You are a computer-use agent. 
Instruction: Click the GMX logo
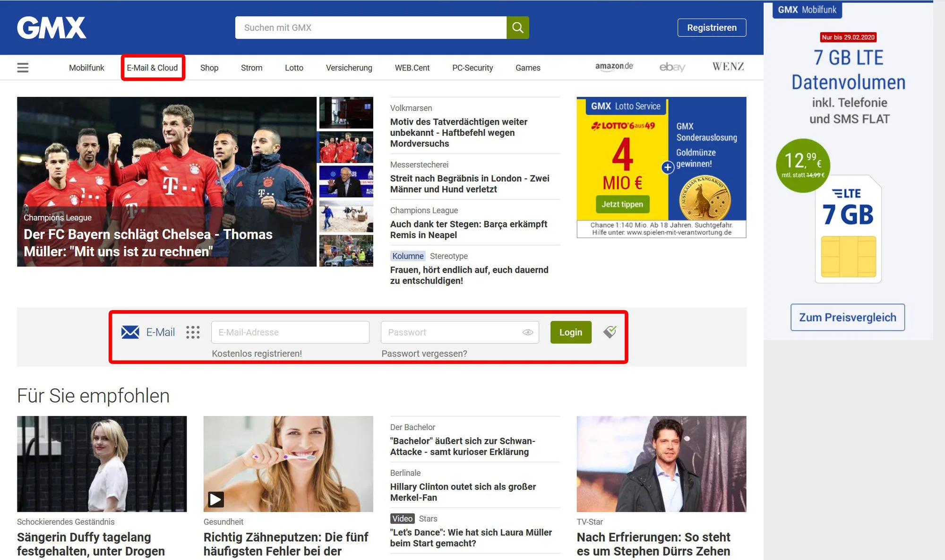(x=52, y=28)
